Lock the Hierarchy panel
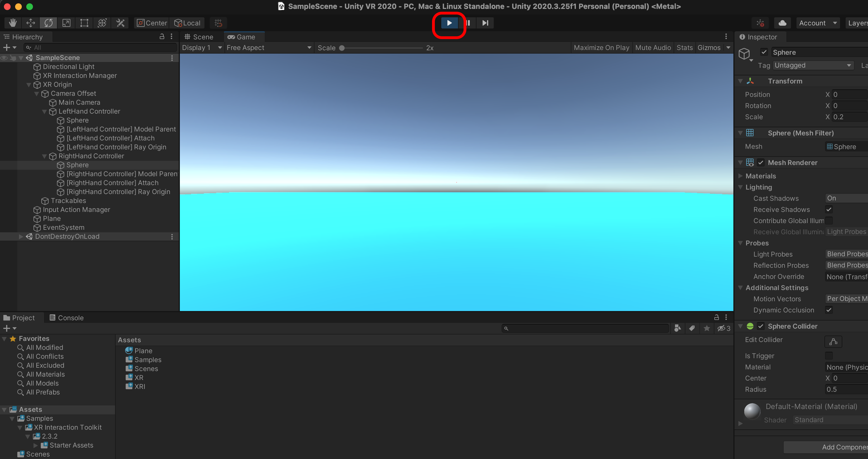Viewport: 868px width, 459px height. (162, 36)
